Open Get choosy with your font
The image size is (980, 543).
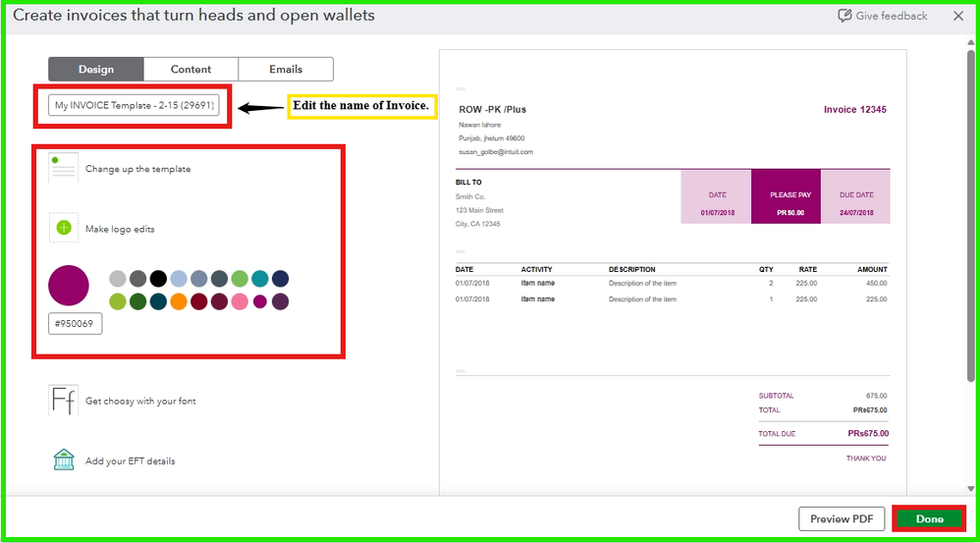(140, 402)
